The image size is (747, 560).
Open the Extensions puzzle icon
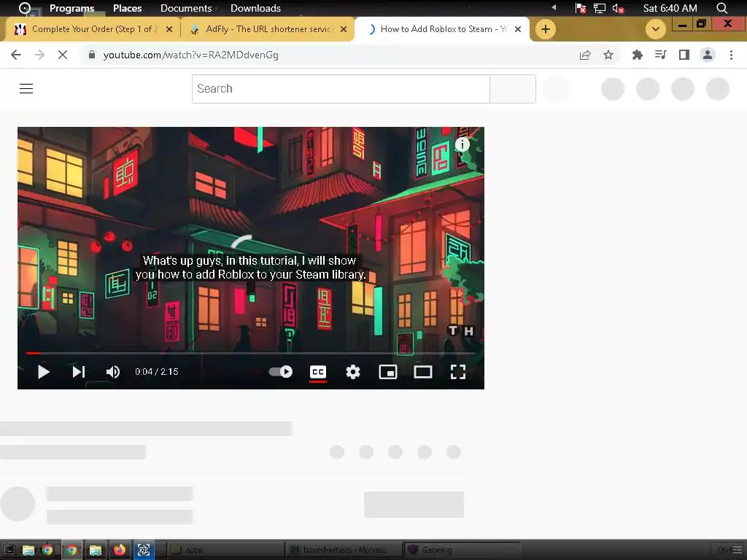click(x=638, y=55)
